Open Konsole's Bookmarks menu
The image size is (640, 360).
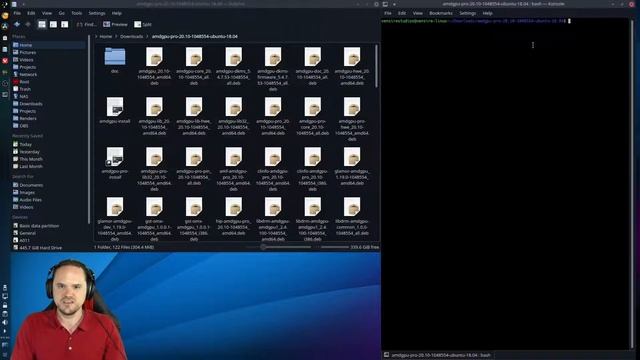point(441,13)
